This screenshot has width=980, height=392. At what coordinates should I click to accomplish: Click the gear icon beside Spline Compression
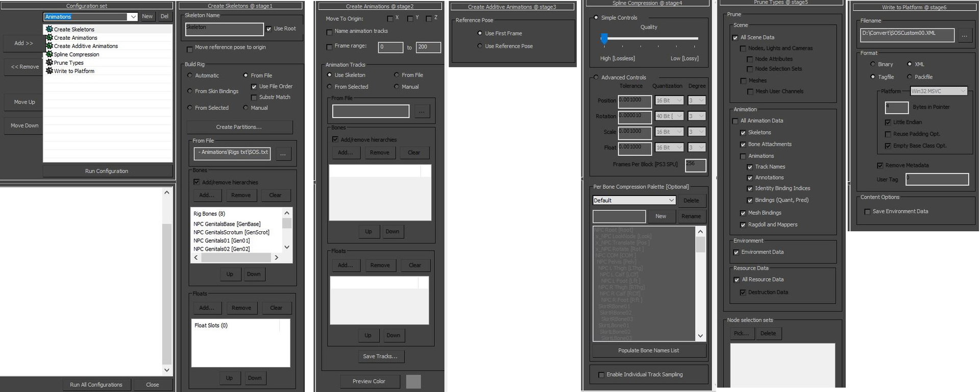point(50,54)
